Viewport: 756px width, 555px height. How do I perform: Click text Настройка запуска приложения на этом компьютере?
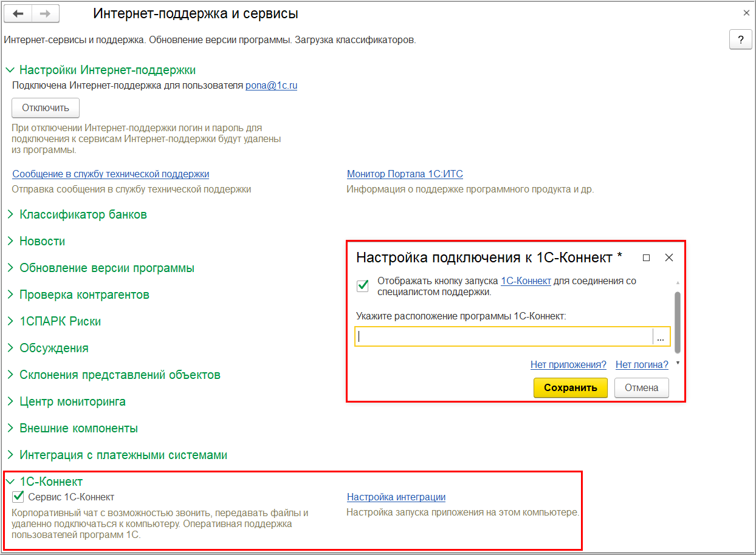(x=463, y=512)
